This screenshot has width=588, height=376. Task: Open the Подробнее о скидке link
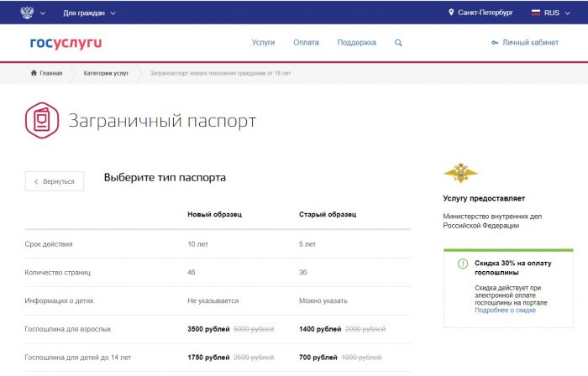coord(505,310)
